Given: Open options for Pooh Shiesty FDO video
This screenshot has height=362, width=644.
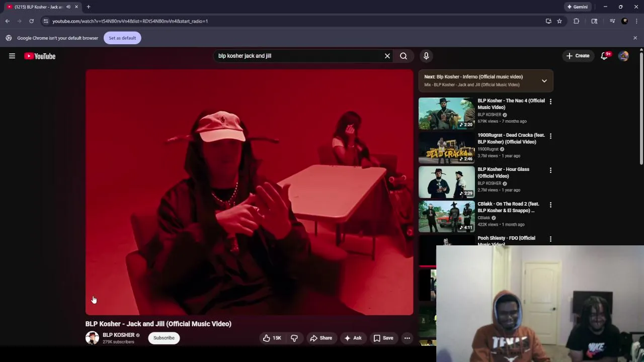Looking at the screenshot, I should pyautogui.click(x=550, y=239).
